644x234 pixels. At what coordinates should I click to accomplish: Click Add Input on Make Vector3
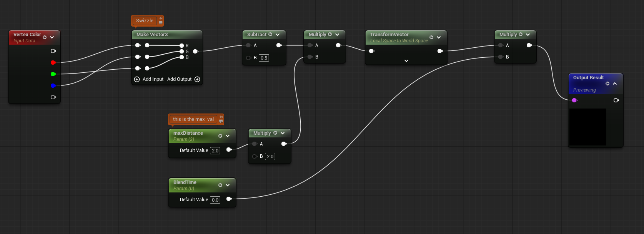click(x=149, y=79)
